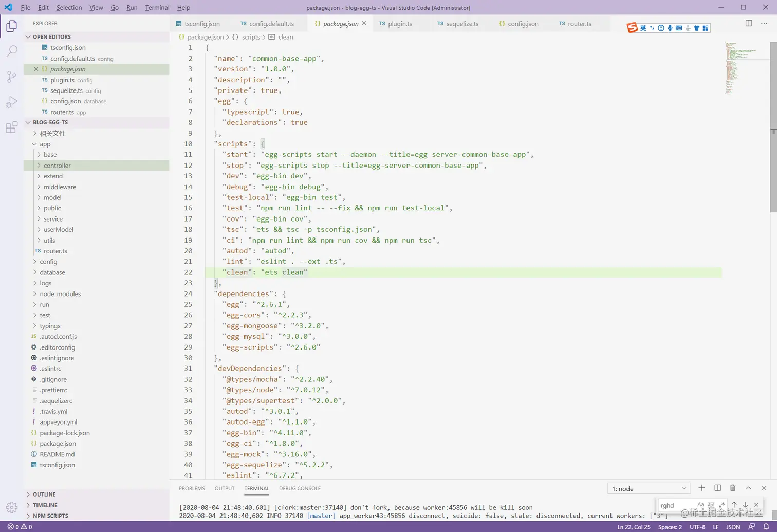Close package.json in Open Editors list

click(x=36, y=69)
